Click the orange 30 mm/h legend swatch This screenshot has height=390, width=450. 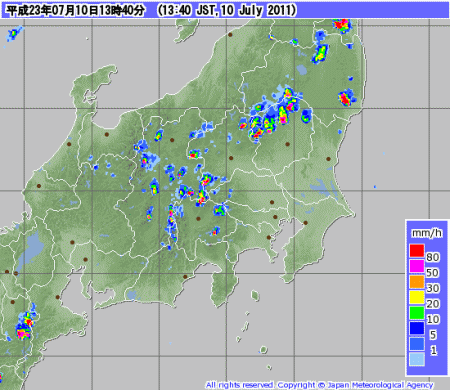417,282
